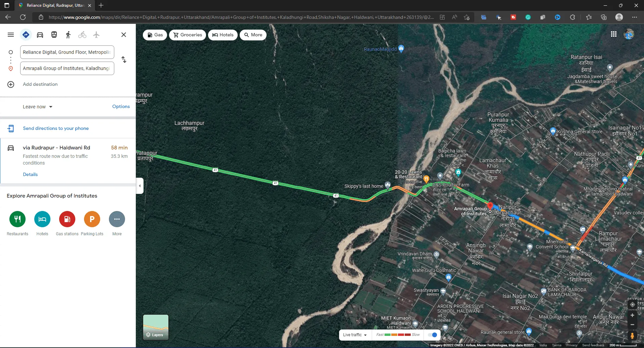Click the Amrapali Group destination pin
The width and height of the screenshot is (644, 348).
[x=490, y=206]
